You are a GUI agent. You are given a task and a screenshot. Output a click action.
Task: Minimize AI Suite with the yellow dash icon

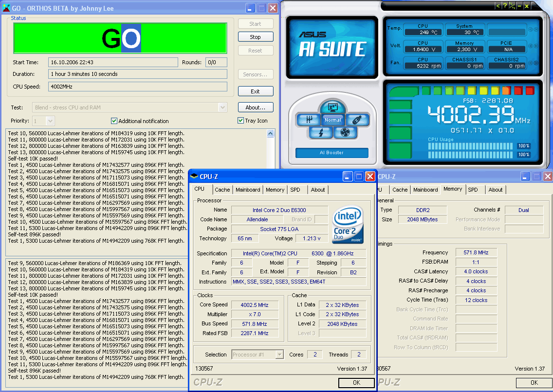click(519, 6)
